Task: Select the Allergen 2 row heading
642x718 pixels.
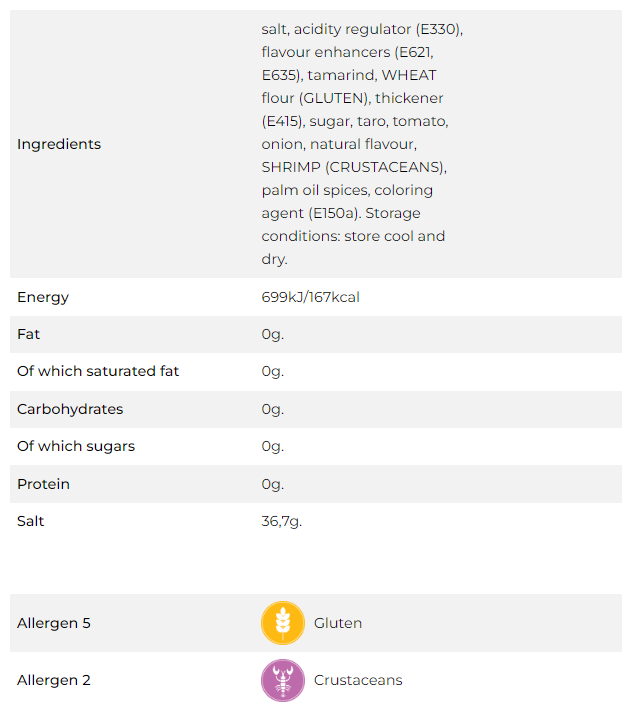Action: tap(54, 680)
